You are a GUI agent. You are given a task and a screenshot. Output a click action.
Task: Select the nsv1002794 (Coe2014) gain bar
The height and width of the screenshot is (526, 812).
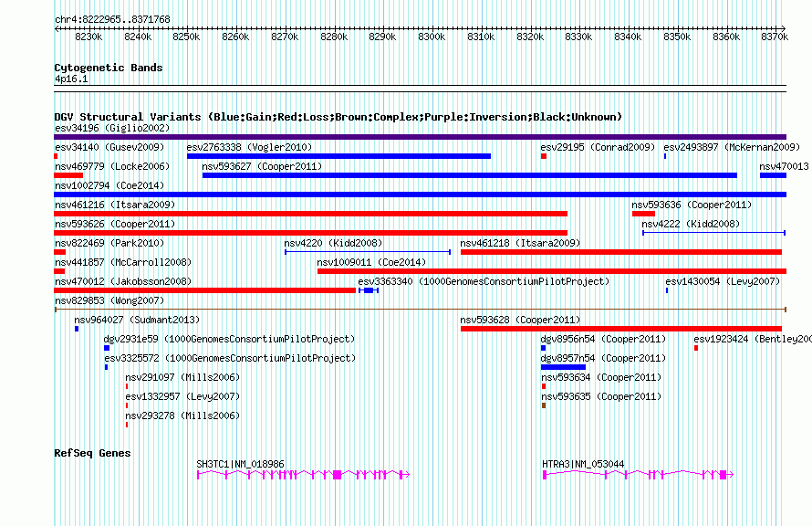point(420,195)
